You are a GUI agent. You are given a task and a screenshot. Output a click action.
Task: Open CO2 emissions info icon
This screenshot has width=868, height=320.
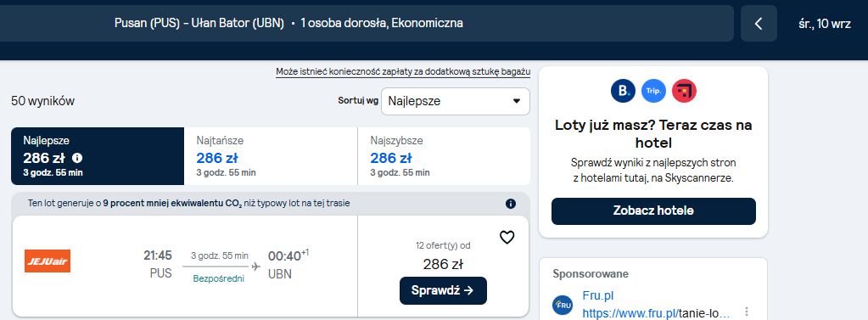point(511,204)
